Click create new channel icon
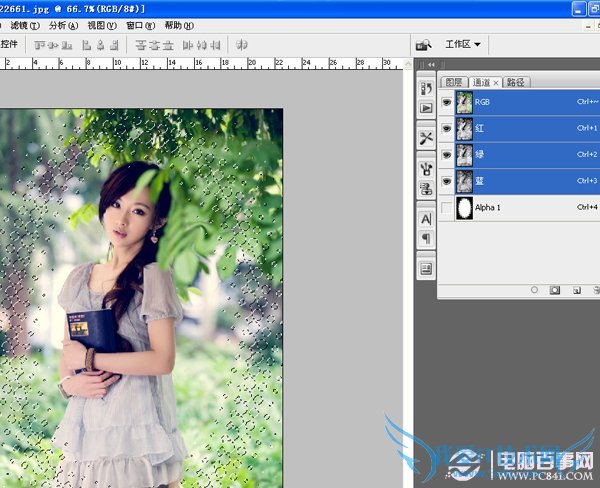 (x=577, y=290)
